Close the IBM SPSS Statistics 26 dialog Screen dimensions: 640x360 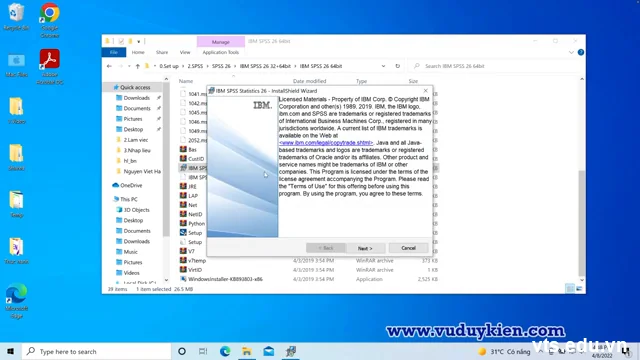tap(426, 91)
